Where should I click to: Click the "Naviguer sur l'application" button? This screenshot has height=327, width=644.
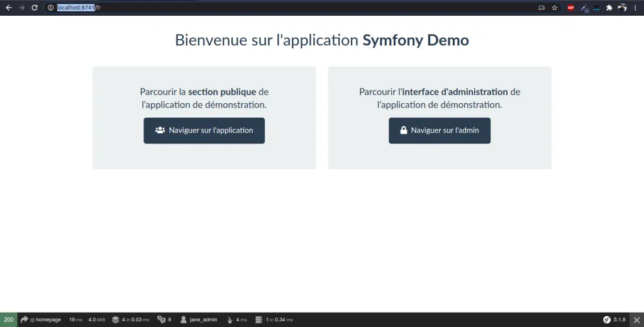[x=204, y=131]
